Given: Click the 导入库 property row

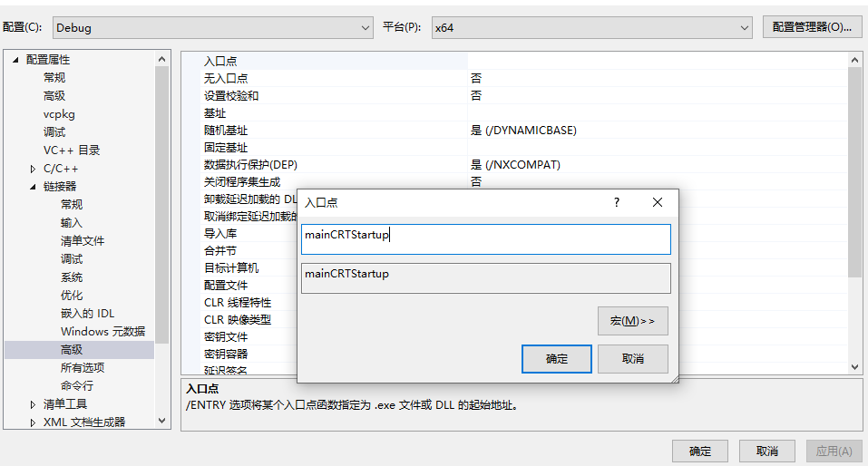Looking at the screenshot, I should point(249,234).
